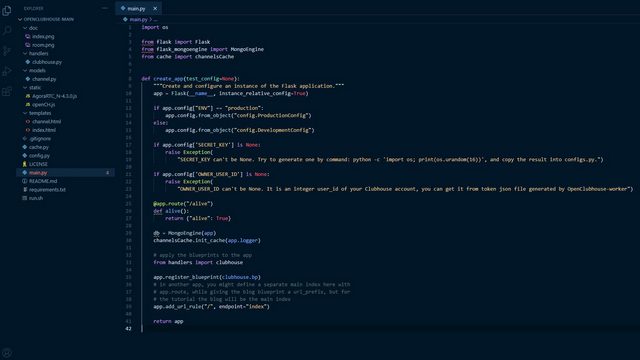Click the create_app function name
The width and height of the screenshot is (640, 360).
coord(168,79)
